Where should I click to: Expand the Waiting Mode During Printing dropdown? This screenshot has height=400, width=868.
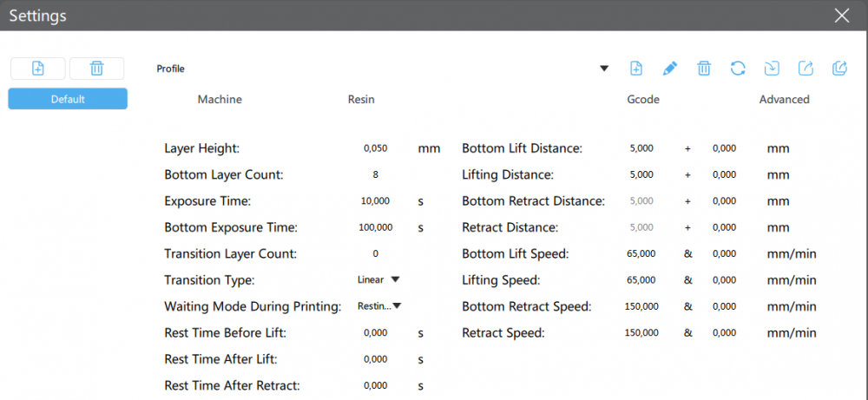[379, 305]
